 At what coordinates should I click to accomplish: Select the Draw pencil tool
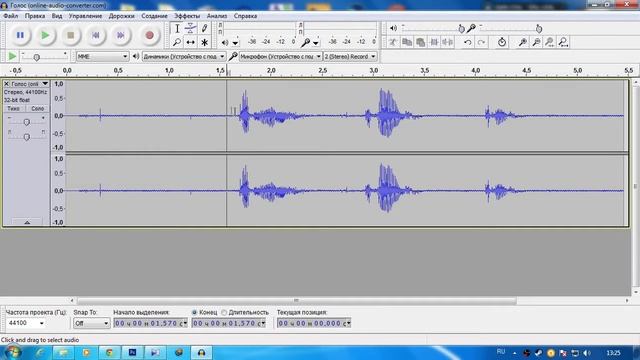click(x=204, y=29)
